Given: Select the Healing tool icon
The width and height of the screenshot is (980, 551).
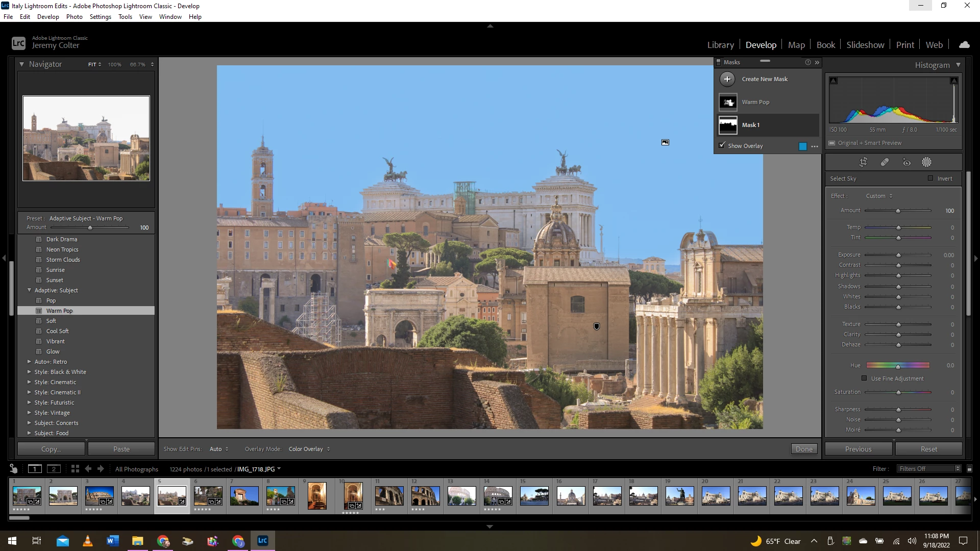Looking at the screenshot, I should [x=885, y=162].
